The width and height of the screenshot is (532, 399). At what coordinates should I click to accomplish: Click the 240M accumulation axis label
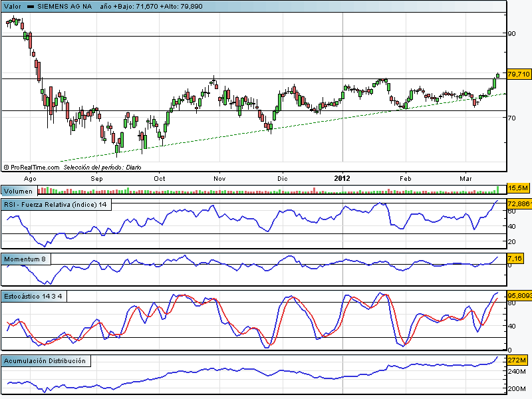tap(517, 372)
